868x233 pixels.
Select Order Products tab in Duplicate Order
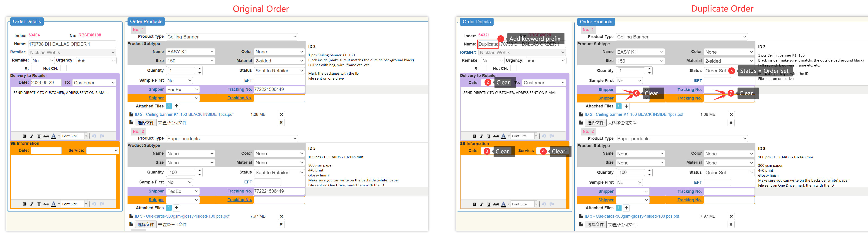596,21
